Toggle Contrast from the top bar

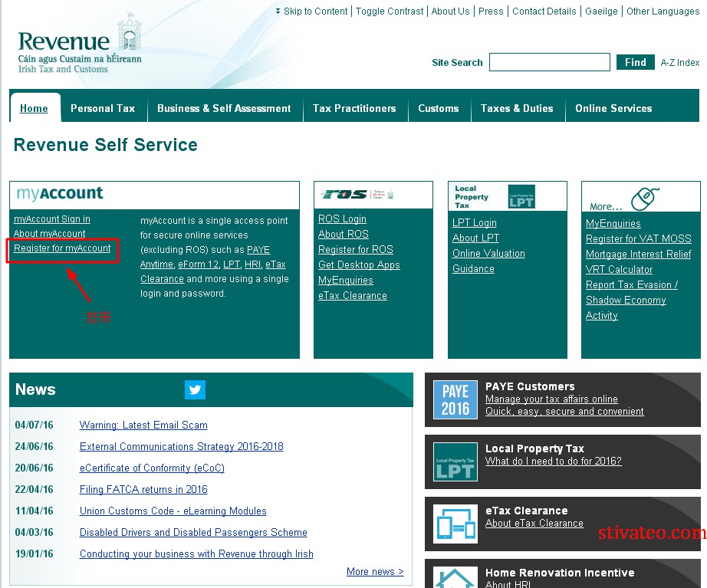point(390,11)
